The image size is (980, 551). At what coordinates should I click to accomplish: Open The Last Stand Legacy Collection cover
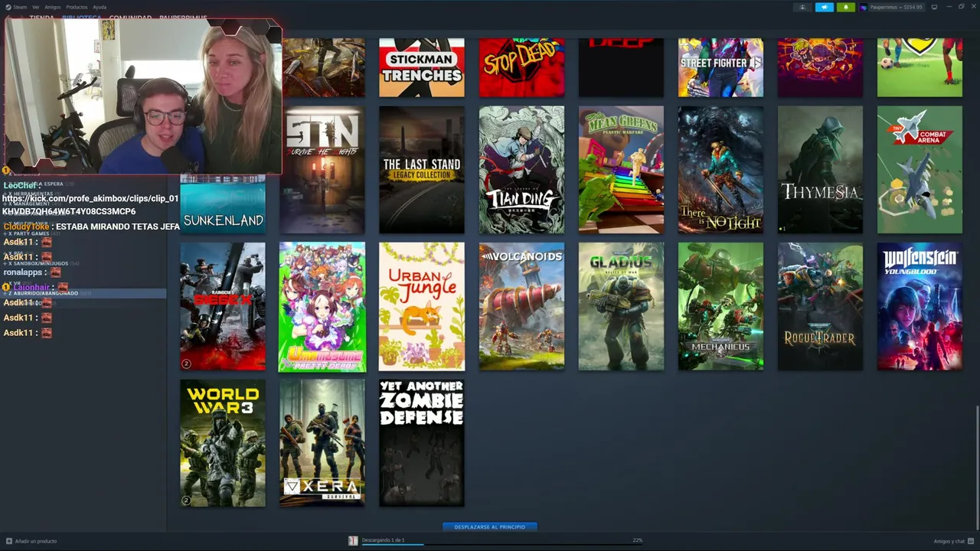tap(422, 170)
